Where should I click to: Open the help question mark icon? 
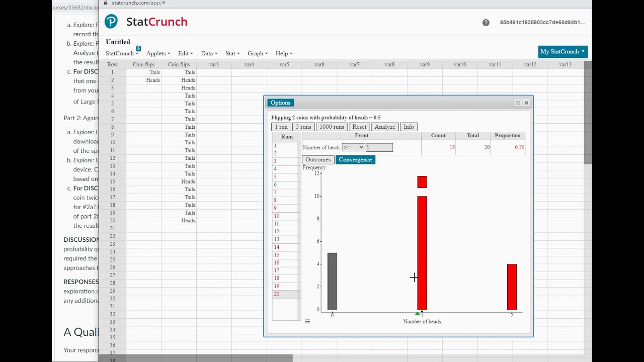486,23
